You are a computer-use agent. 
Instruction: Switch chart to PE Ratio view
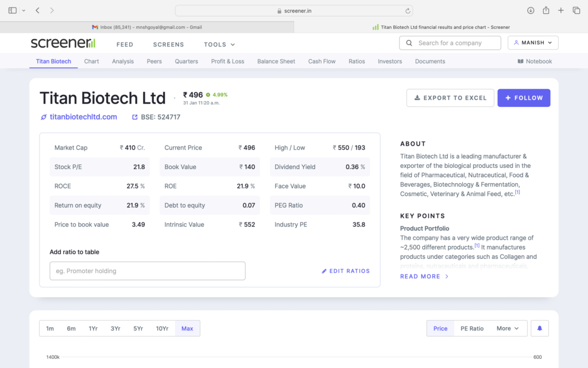[472, 328]
